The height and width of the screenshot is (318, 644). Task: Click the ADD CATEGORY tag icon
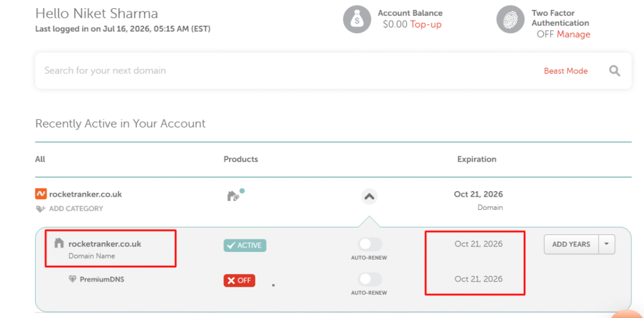point(40,209)
